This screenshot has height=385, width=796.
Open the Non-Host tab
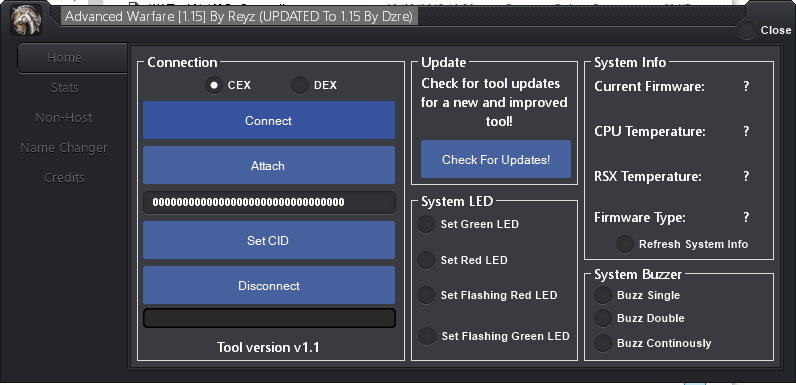(64, 118)
